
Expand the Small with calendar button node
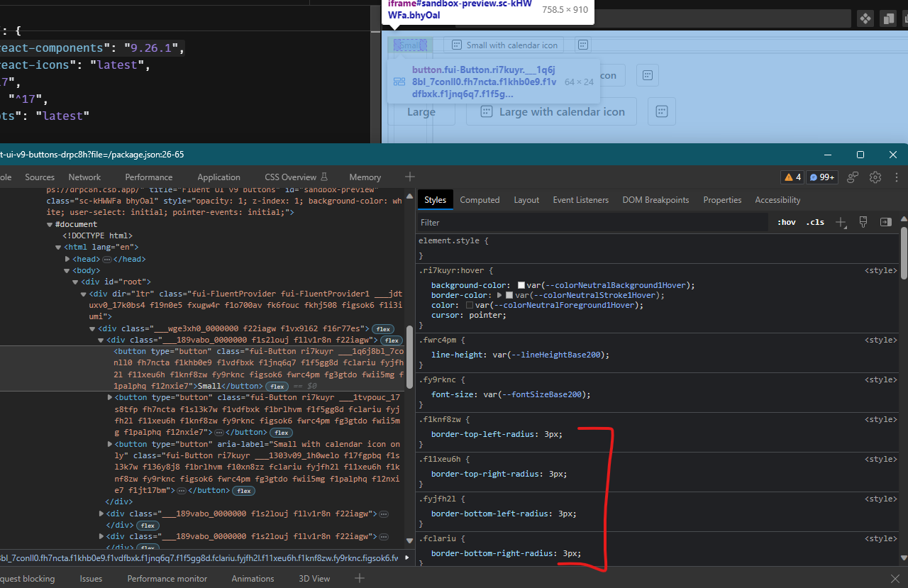(109, 444)
